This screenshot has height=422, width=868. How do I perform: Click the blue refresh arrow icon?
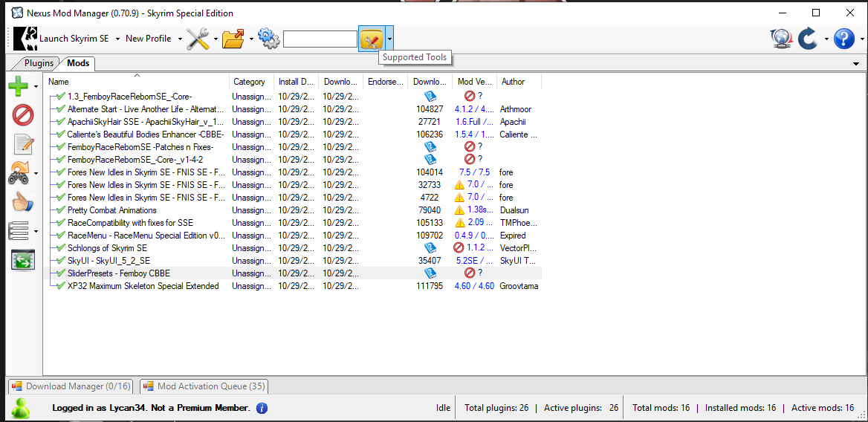click(809, 39)
